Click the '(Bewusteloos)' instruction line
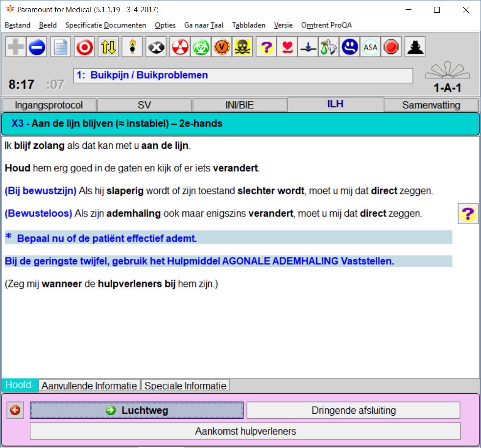Image resolution: width=481 pixels, height=448 pixels. (214, 213)
